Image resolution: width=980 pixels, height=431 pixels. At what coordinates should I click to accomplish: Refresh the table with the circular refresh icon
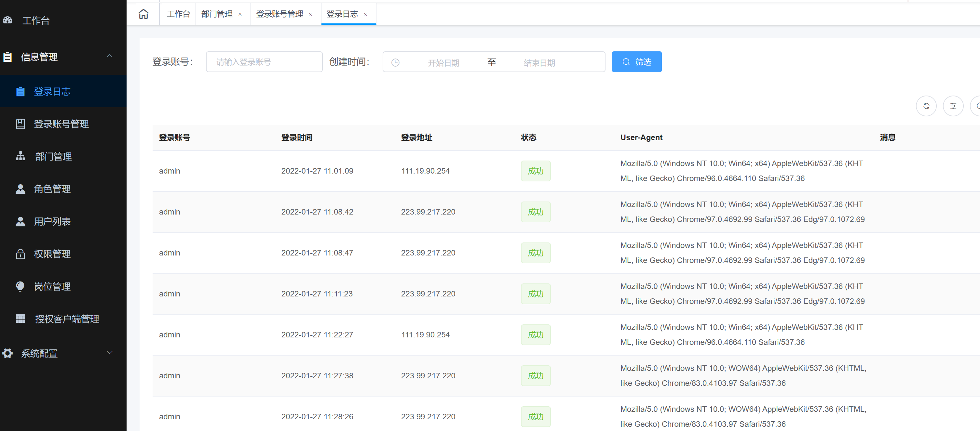tap(926, 106)
